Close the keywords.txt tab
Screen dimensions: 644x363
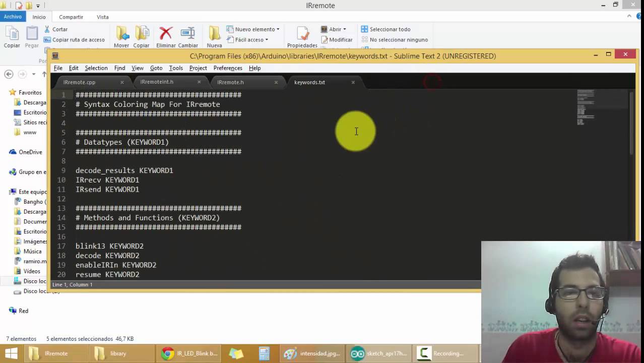coord(353,82)
